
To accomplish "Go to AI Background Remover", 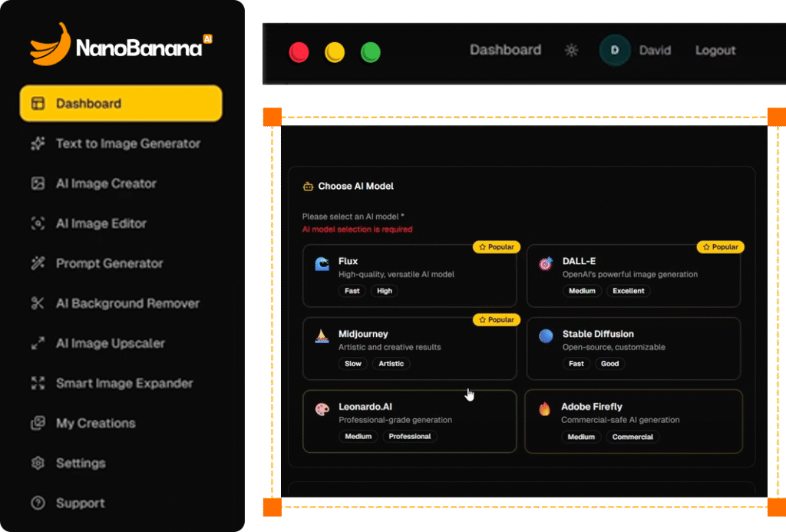I will 127,303.
